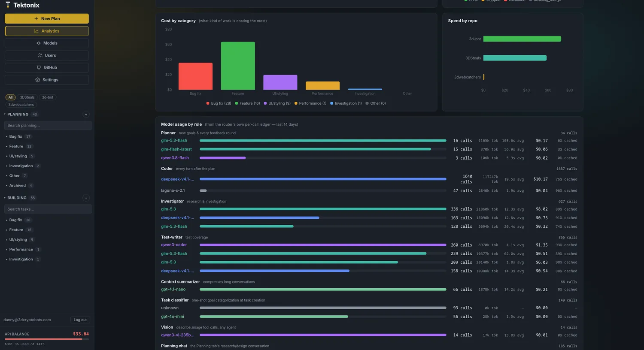This screenshot has width=644, height=350.
Task: Click the Search tasks input field
Action: coord(48,209)
